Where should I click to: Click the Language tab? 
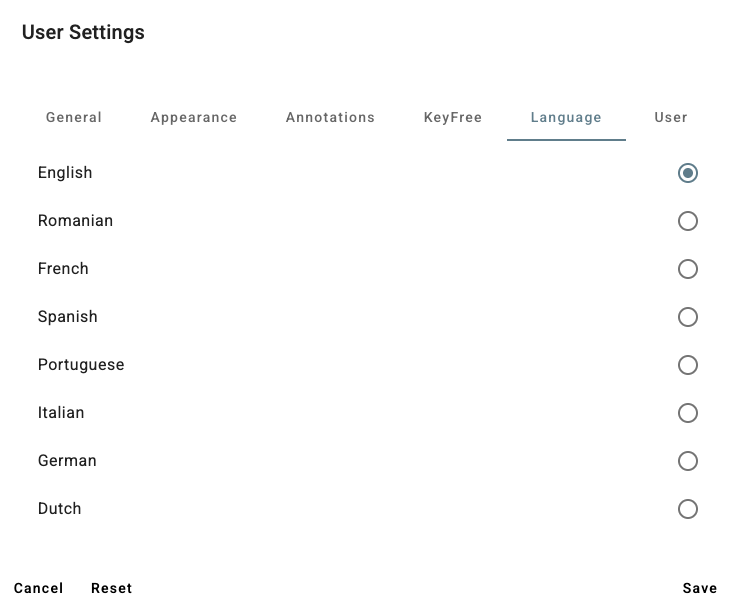[566, 117]
